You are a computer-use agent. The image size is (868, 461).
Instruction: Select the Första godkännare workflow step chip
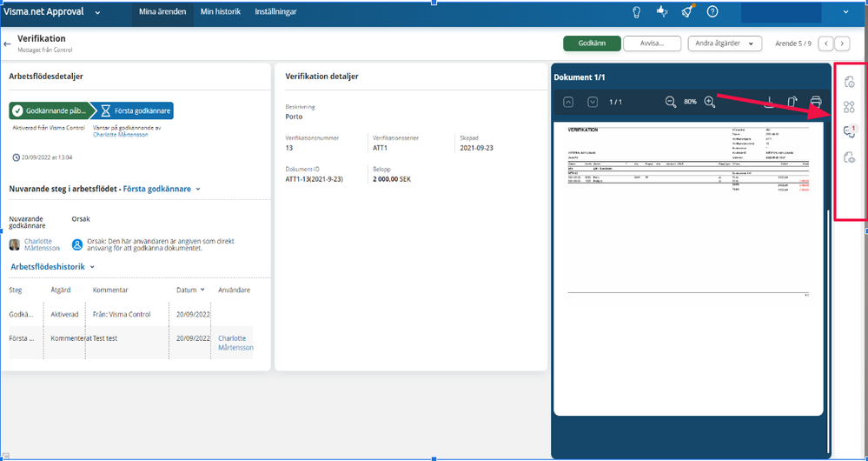(x=135, y=110)
